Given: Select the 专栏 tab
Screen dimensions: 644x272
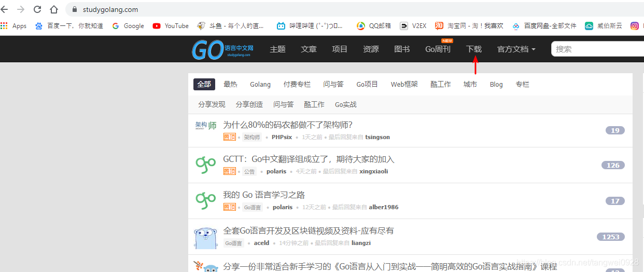Looking at the screenshot, I should point(523,84).
